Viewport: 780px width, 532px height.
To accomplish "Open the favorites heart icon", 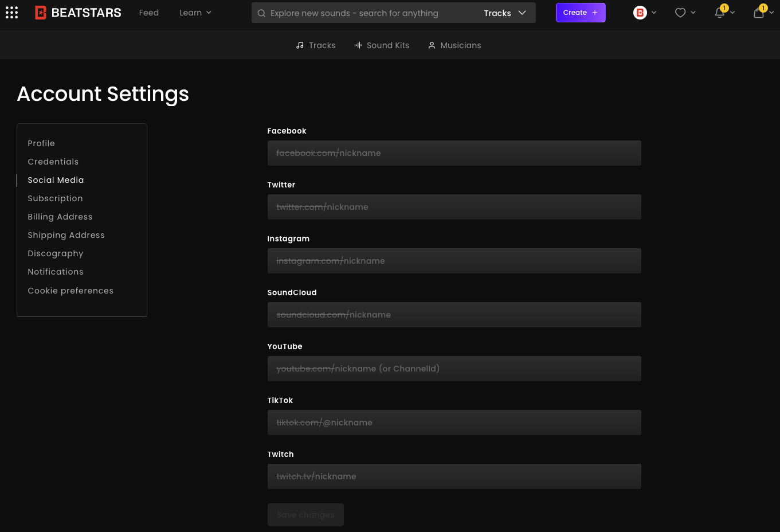I will point(680,13).
